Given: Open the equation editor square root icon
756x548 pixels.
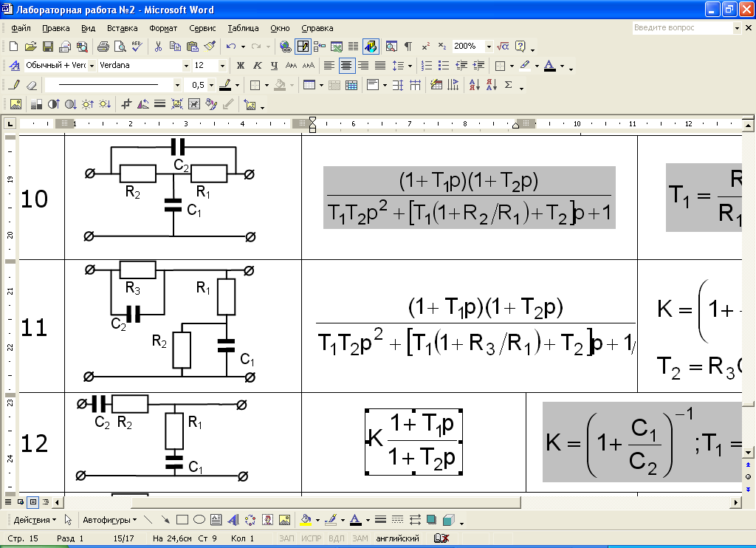Looking at the screenshot, I should pyautogui.click(x=503, y=47).
